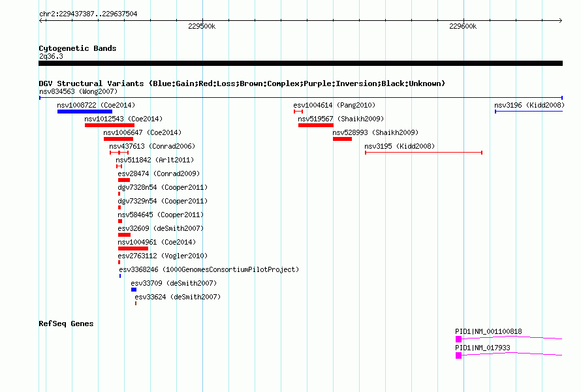This screenshot has height=392, width=581.
Task: Select the nsv1006647 (Coe2014) label
Action: click(142, 132)
